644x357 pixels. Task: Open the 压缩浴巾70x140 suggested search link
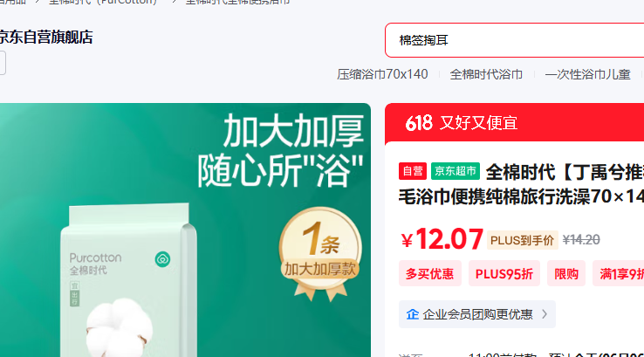coord(382,74)
